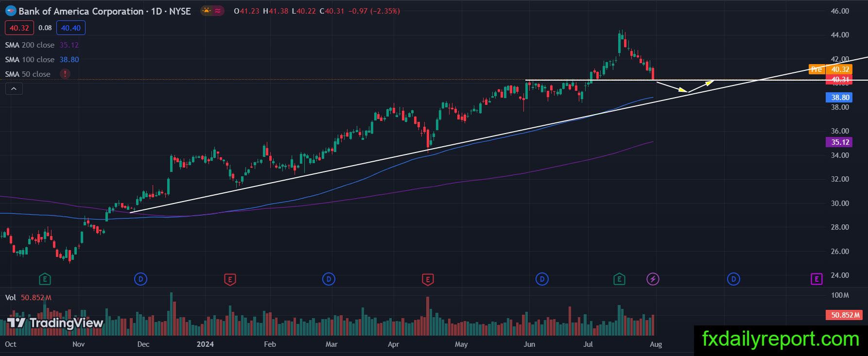Click the pre-market session sun icon
868x356 pixels.
click(x=207, y=11)
